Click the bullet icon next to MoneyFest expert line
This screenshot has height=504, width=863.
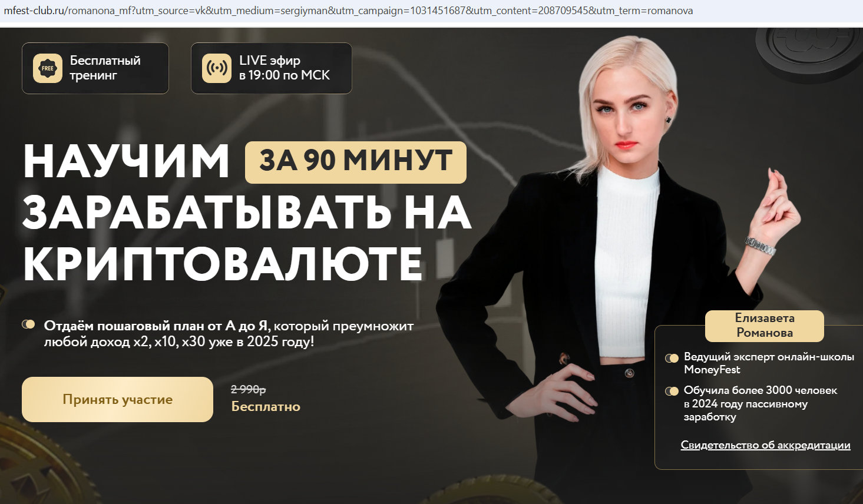pyautogui.click(x=672, y=358)
